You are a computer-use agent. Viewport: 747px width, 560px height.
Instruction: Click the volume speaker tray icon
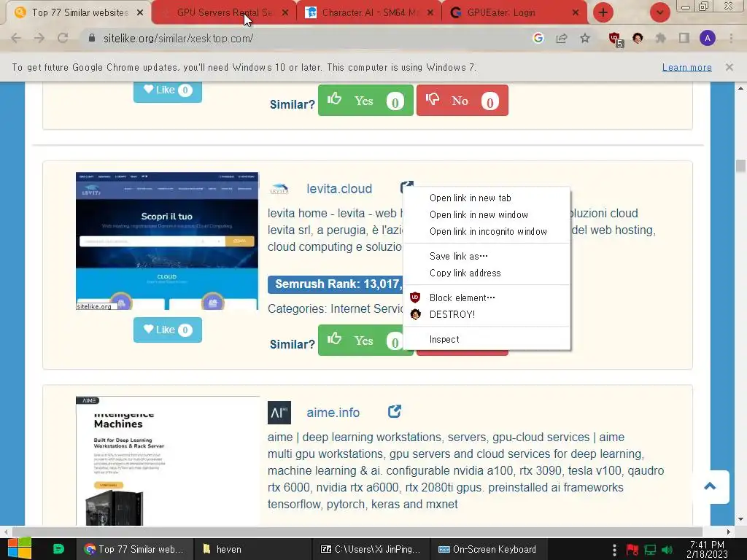(x=667, y=550)
